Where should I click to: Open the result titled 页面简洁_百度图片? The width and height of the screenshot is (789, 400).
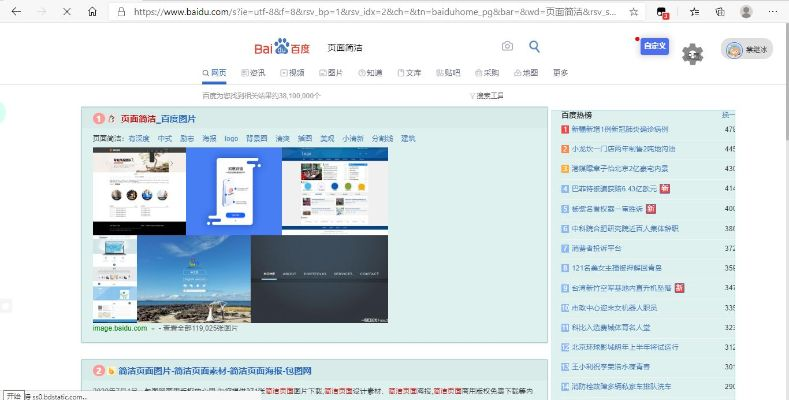pyautogui.click(x=158, y=119)
